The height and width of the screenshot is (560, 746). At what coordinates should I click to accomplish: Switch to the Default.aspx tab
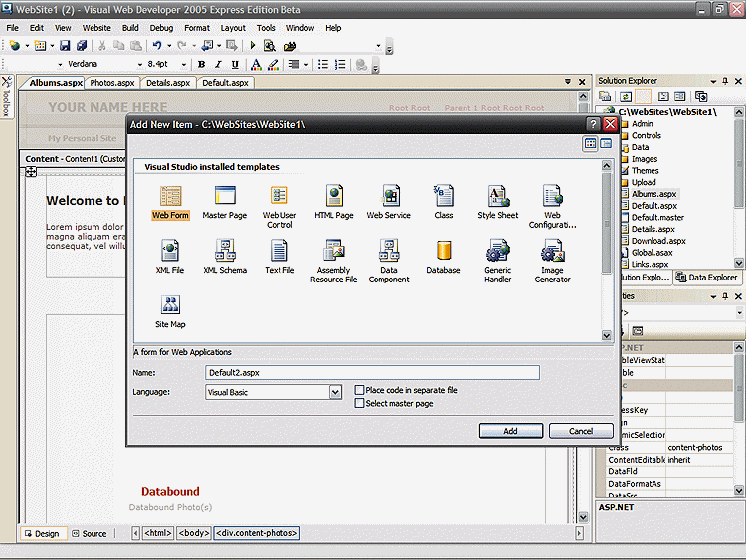(225, 83)
